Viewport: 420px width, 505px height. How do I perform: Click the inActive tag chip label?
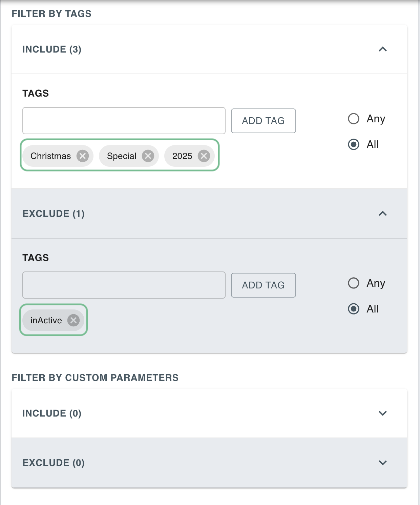[46, 320]
